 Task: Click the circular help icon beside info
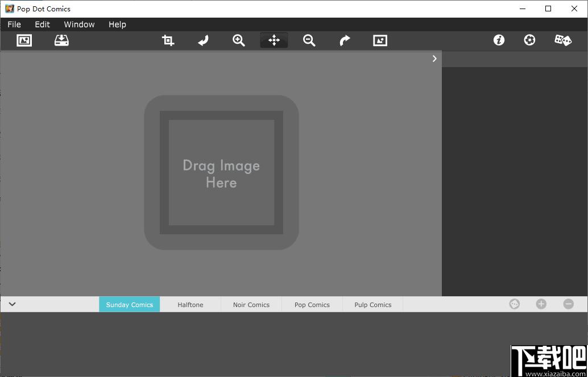[529, 40]
